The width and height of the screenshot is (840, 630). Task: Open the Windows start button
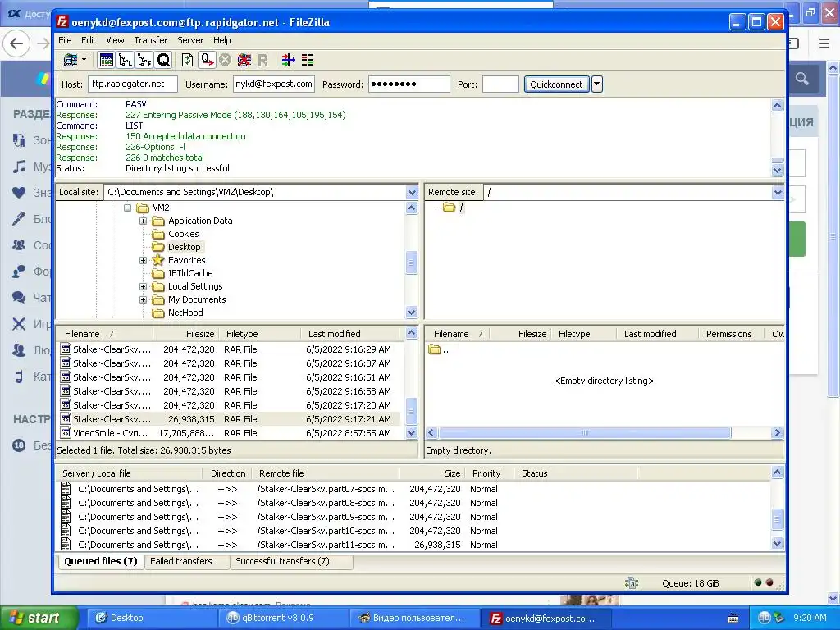[39, 618]
